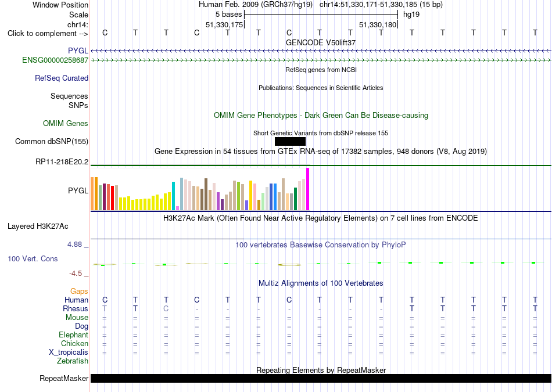Select the Human species row label

[76, 300]
